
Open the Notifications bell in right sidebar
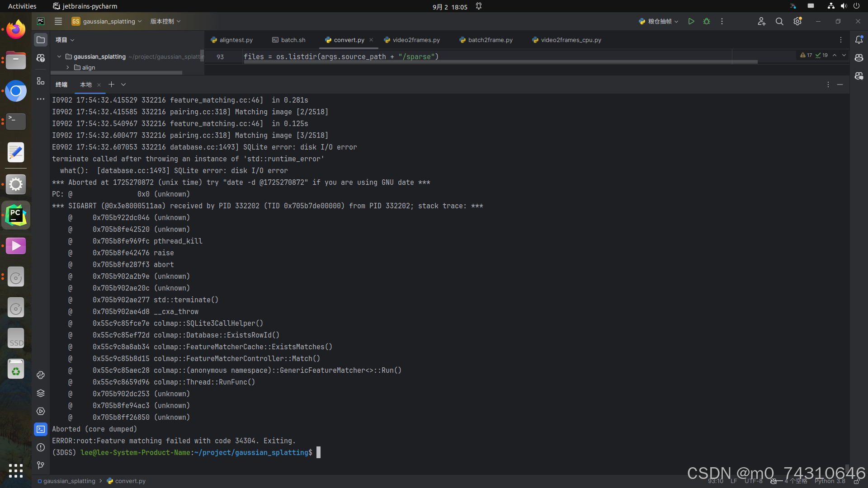point(859,40)
